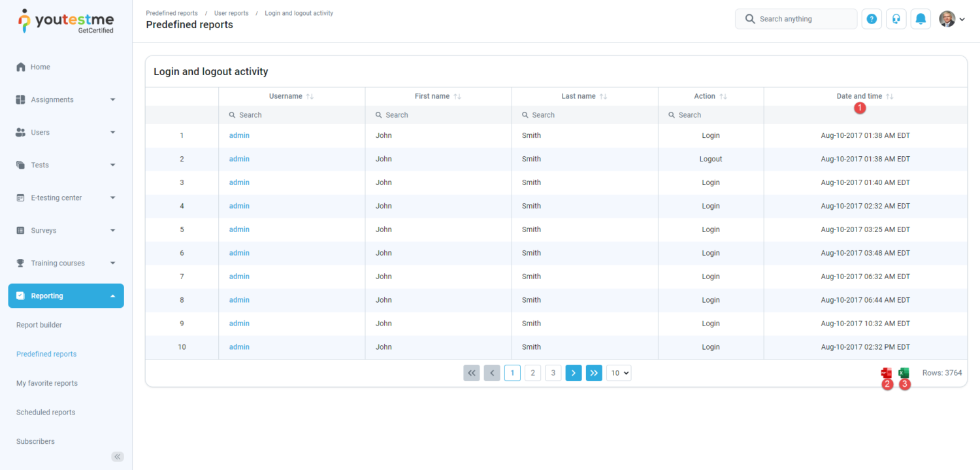Toggle sorting on the Username column
Viewport: 980px width, 470px height.
pos(308,96)
